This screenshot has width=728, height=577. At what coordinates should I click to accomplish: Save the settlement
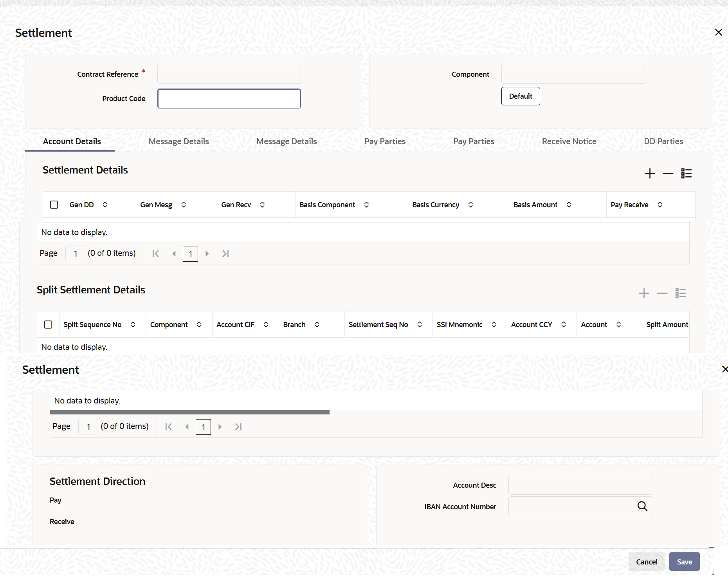[684, 561]
